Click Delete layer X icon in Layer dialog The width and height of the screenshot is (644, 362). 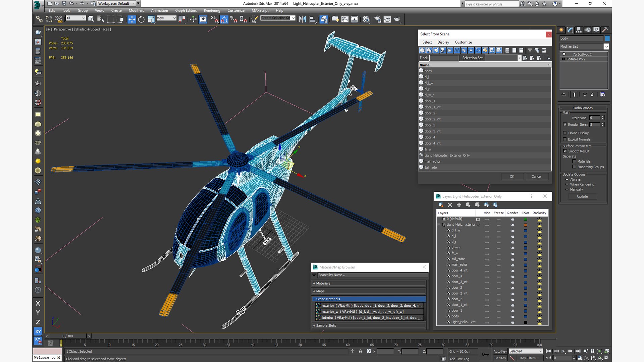[x=450, y=205]
